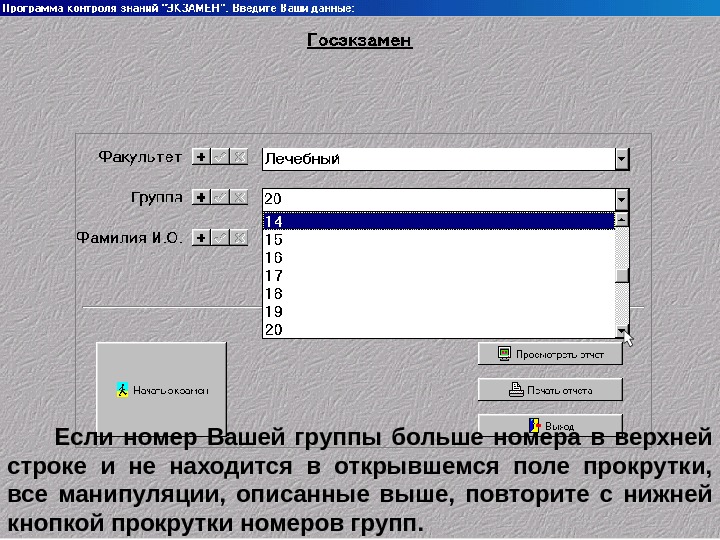Select group 16 in the list
The width and height of the screenshot is (720, 540).
click(439, 257)
